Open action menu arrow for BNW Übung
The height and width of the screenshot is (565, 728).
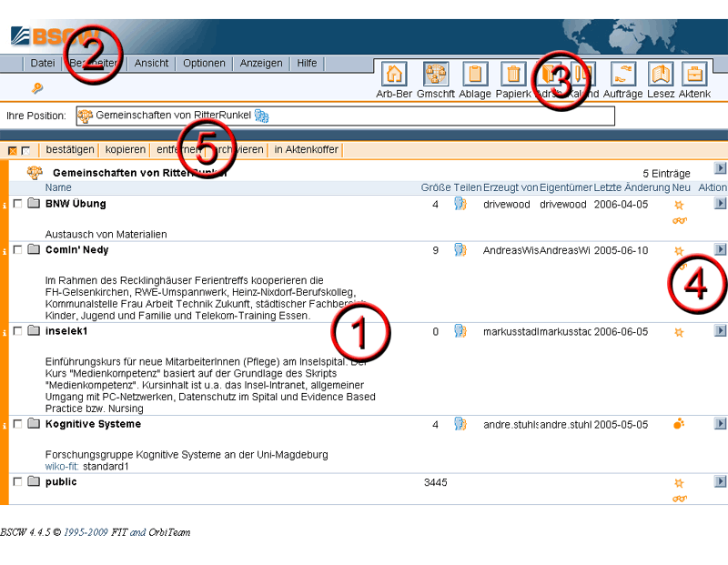(720, 204)
